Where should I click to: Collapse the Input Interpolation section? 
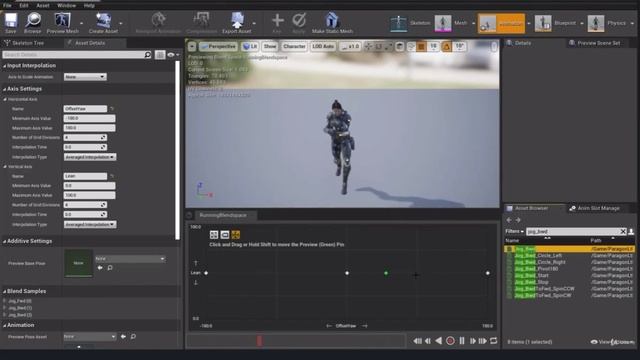(x=4, y=66)
